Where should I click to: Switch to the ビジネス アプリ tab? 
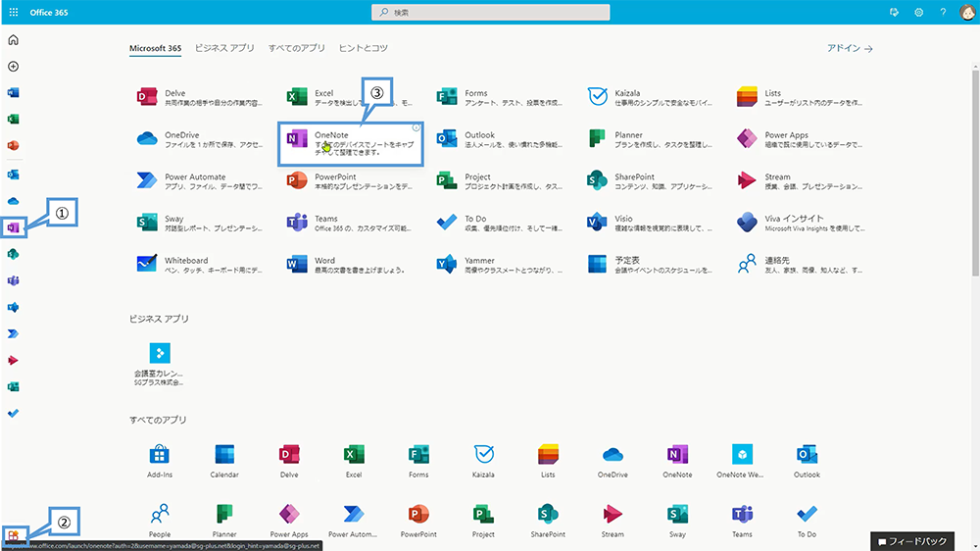point(224,48)
